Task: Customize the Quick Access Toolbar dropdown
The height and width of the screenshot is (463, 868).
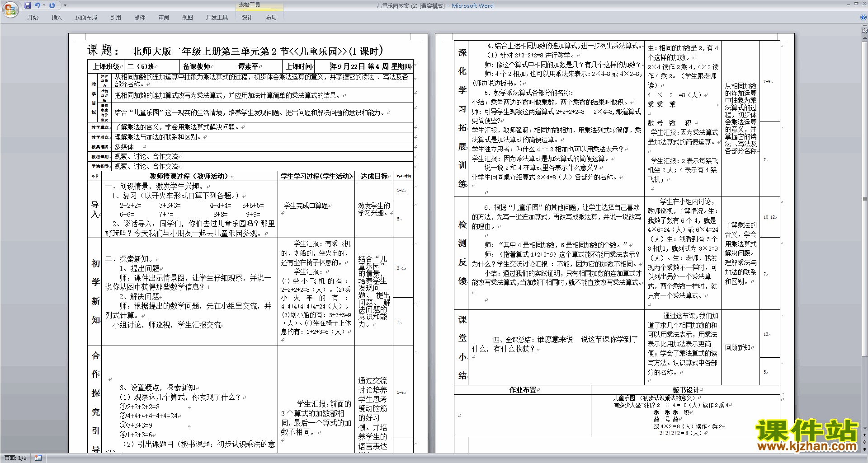Action: click(65, 5)
